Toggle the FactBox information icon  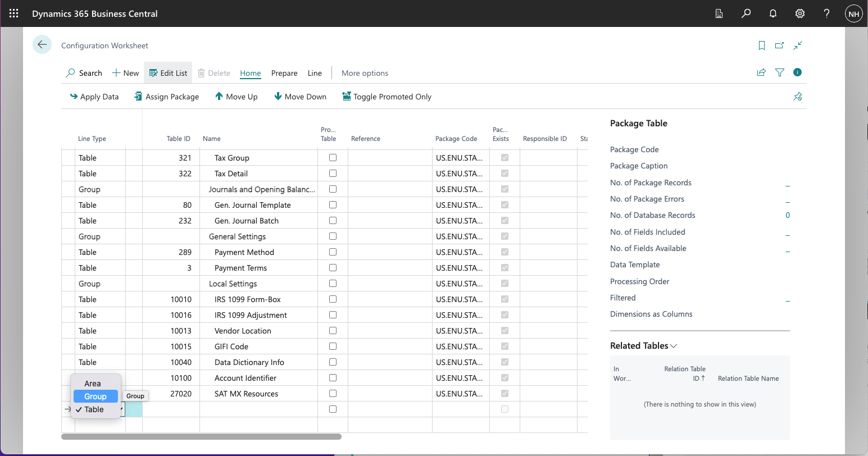[797, 72]
